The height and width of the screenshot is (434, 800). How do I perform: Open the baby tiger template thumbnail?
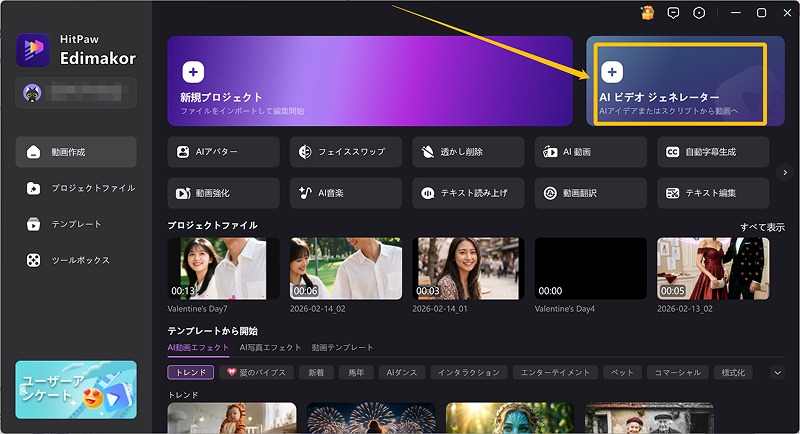232,418
